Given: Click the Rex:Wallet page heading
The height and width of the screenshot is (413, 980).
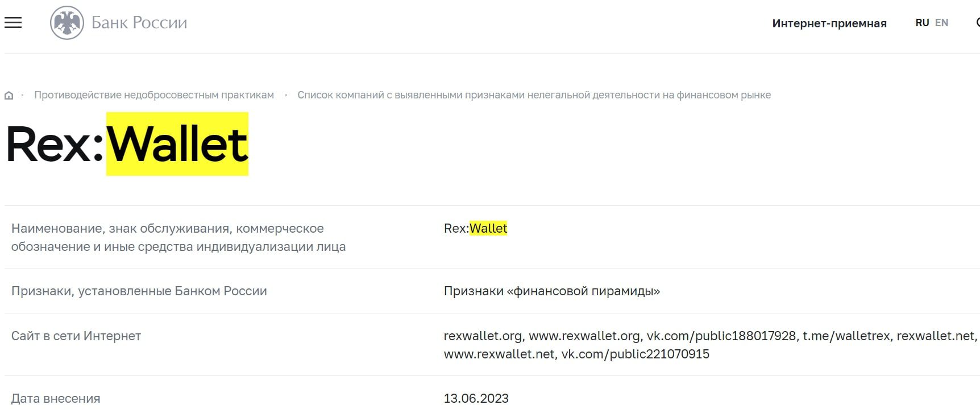Looking at the screenshot, I should 127,144.
